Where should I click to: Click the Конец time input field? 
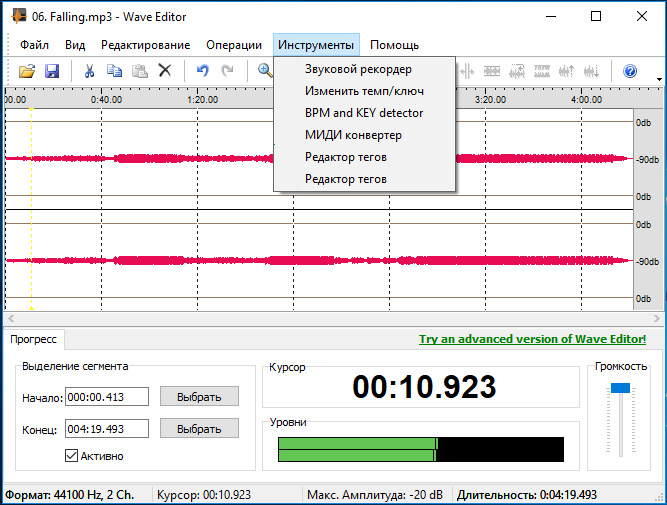pyautogui.click(x=107, y=428)
